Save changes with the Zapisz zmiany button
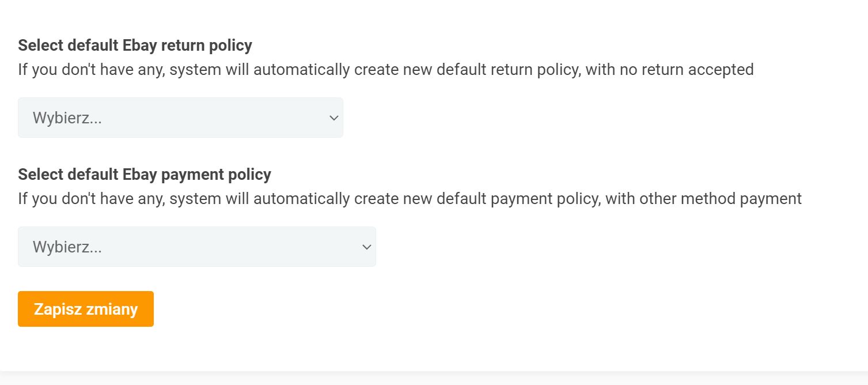This screenshot has height=385, width=868. (x=86, y=309)
